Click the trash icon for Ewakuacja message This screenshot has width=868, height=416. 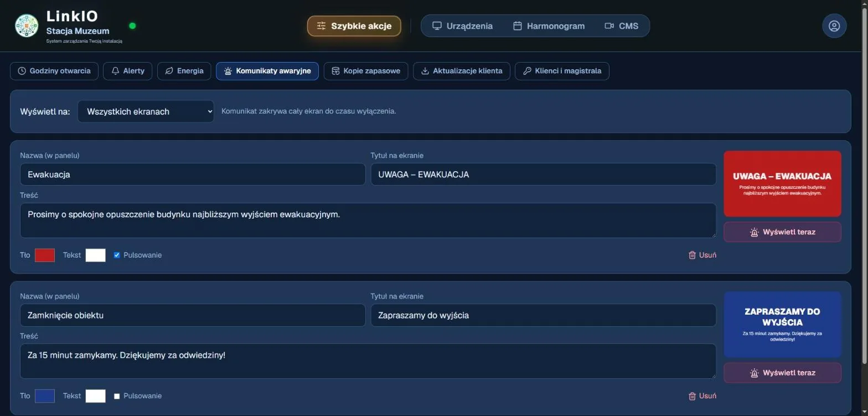692,255
